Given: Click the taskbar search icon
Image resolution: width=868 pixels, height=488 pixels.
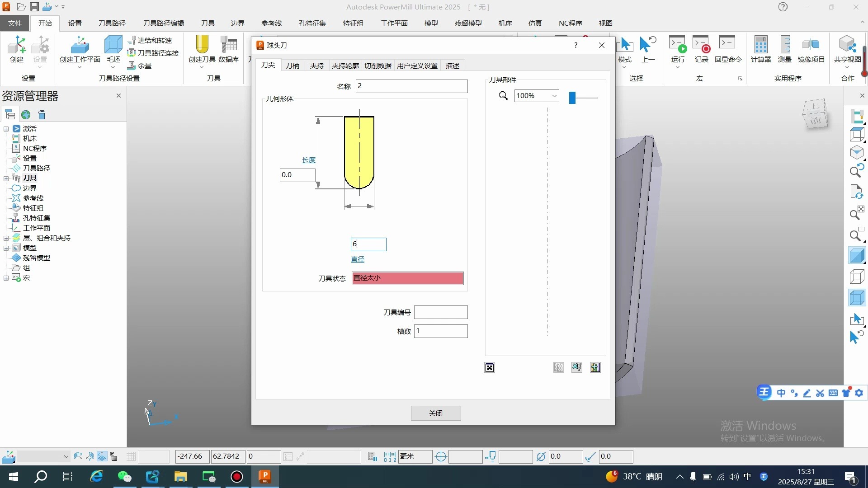Looking at the screenshot, I should [41, 477].
